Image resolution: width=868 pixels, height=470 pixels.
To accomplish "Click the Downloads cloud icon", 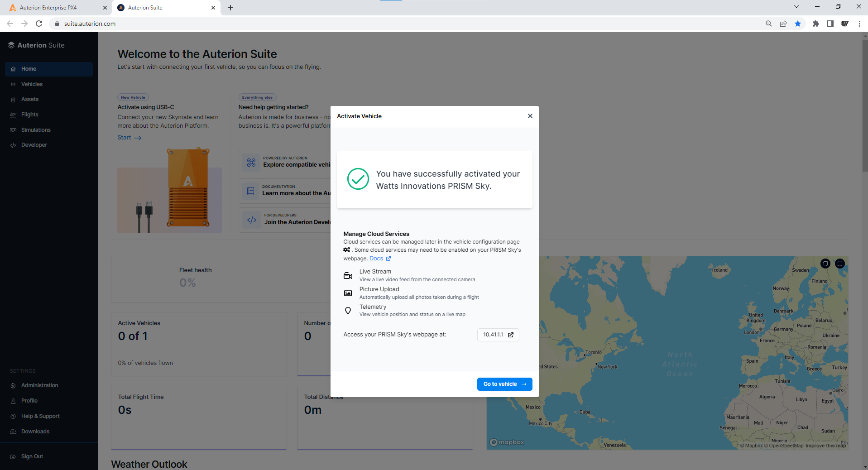I will 13,432.
